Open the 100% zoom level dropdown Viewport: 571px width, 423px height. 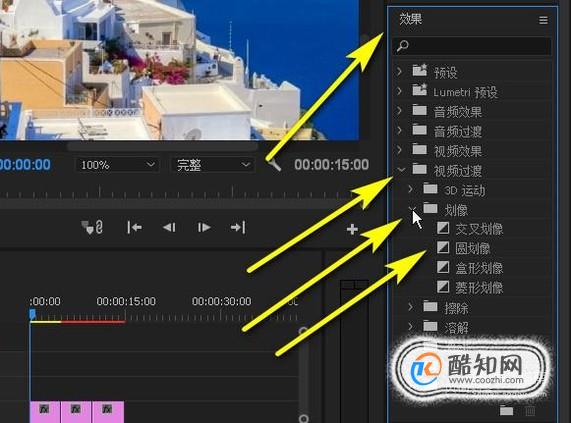point(117,165)
